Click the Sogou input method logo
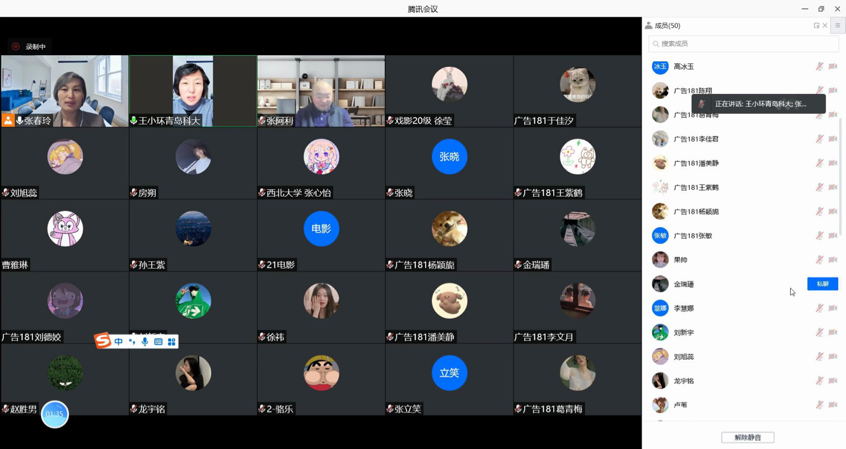The image size is (846, 449). (x=103, y=342)
